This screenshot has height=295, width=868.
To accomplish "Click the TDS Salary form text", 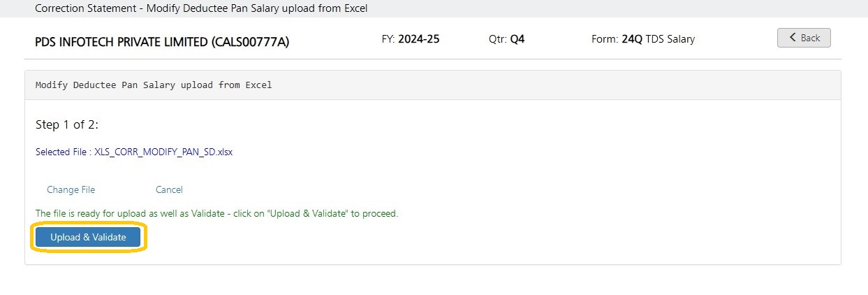I will click(x=670, y=39).
